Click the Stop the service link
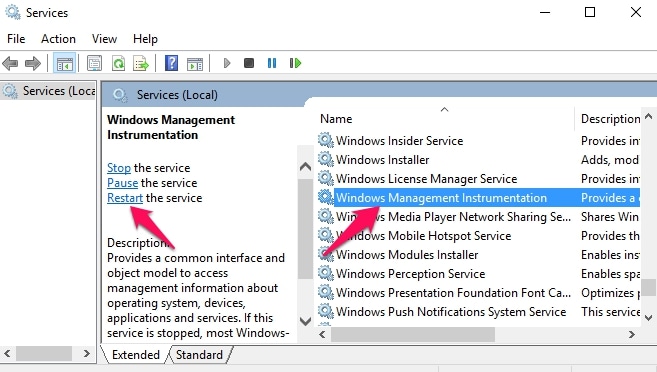Screen dimensions: 657x372 [119, 168]
